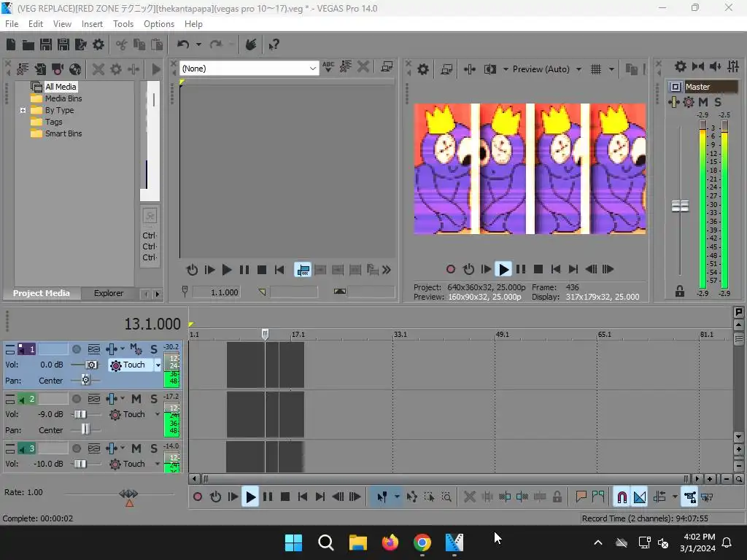The width and height of the screenshot is (747, 560).
Task: Stop timeline playback
Action: tap(285, 497)
